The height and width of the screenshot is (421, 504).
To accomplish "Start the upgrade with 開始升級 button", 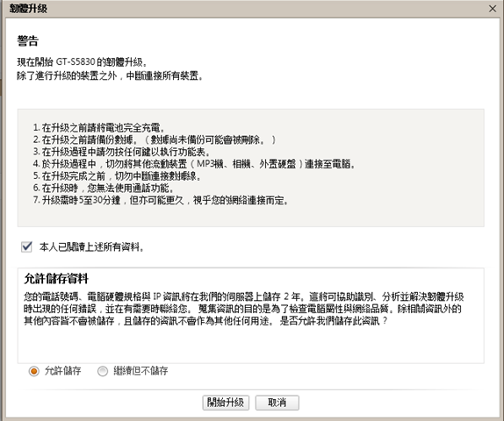I will pos(226,403).
